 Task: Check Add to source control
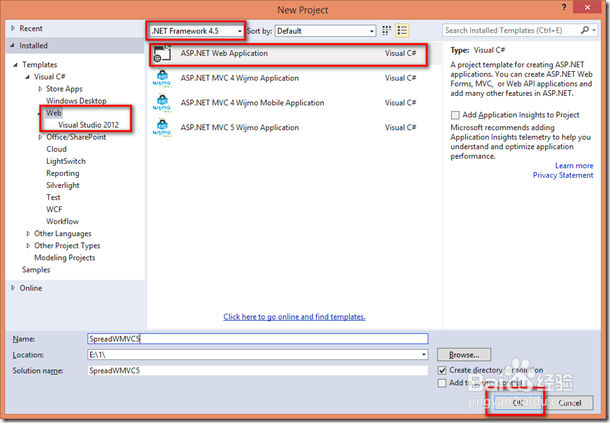click(x=442, y=383)
